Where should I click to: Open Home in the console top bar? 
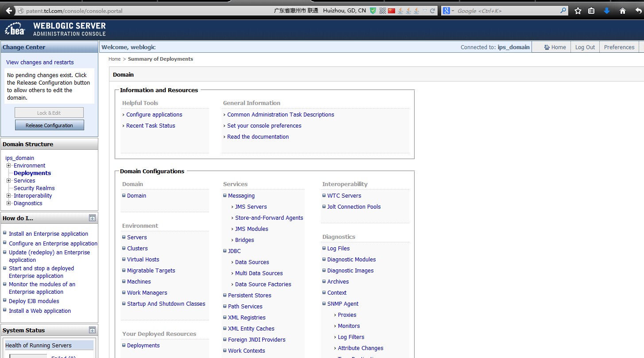click(555, 47)
